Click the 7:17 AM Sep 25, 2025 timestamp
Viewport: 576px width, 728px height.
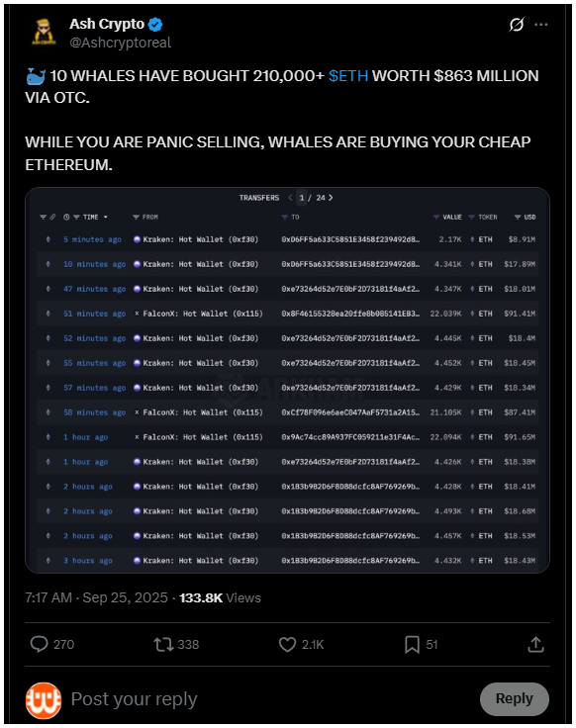click(96, 597)
